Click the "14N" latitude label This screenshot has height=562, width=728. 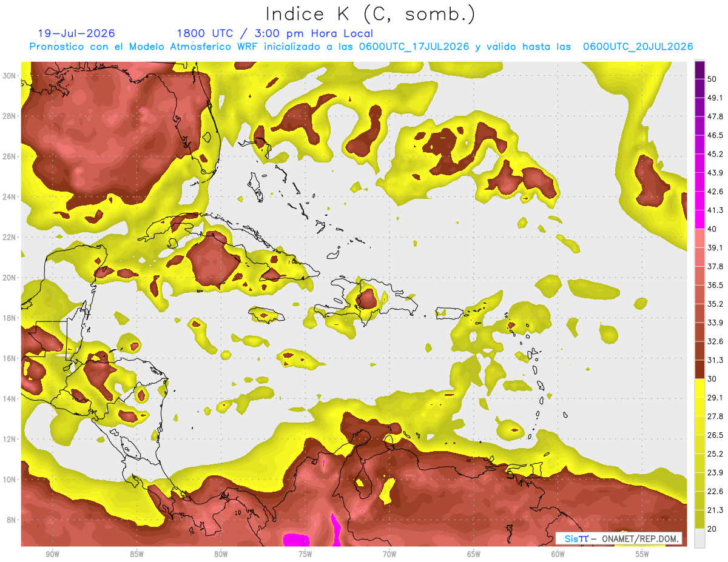(9, 399)
